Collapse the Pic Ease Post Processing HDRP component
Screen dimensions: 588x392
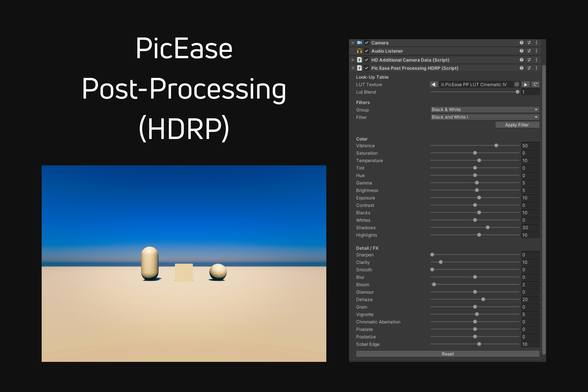point(353,68)
